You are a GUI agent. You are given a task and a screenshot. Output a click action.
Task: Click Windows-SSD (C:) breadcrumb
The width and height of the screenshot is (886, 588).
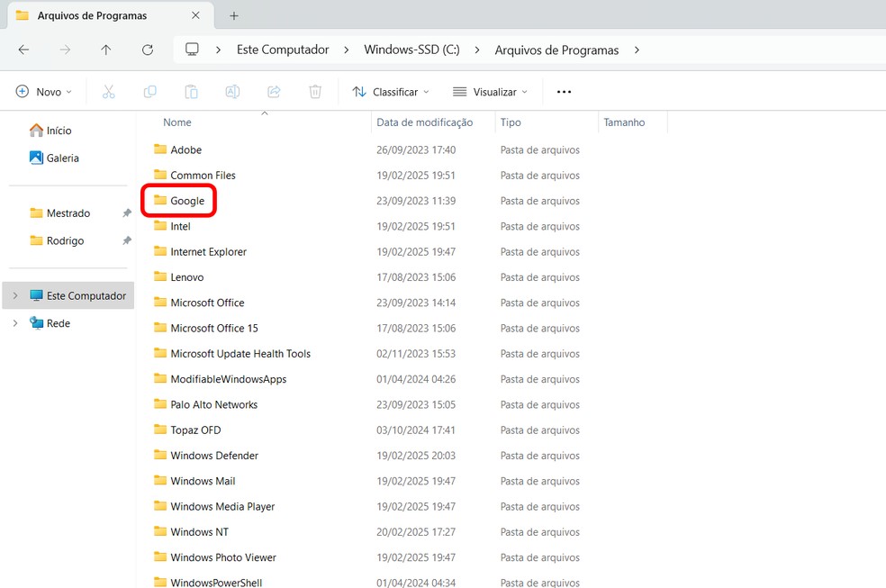click(x=411, y=50)
